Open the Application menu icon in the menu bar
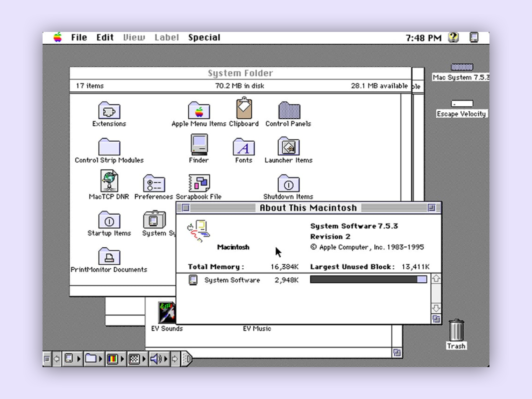 tap(474, 37)
